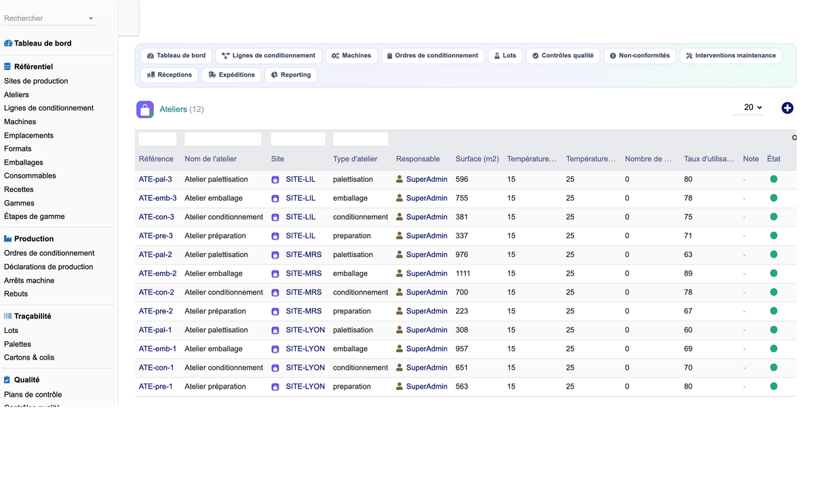Image resolution: width=814 pixels, height=504 pixels.
Task: Open the Ordres de conditionnement tab
Action: 433,56
